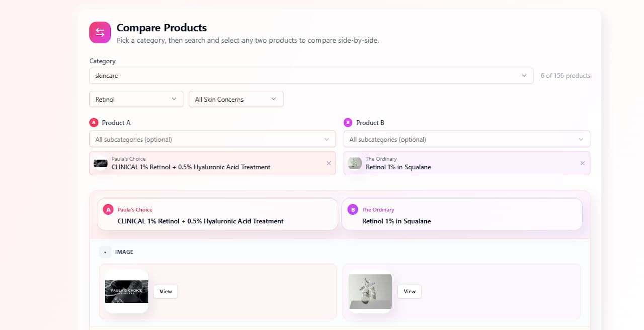
Task: Click the IMAGE section label
Action: [x=124, y=252]
